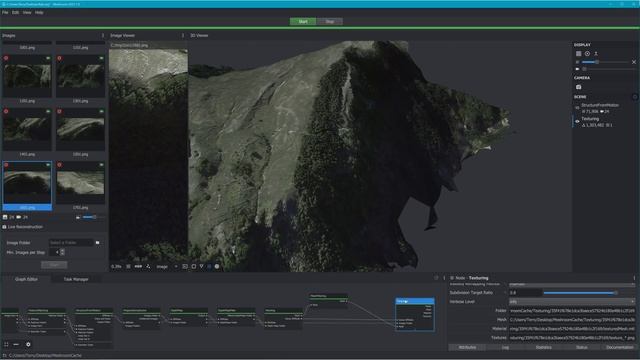
Task: Switch to the Statistics tab
Action: tap(543, 347)
